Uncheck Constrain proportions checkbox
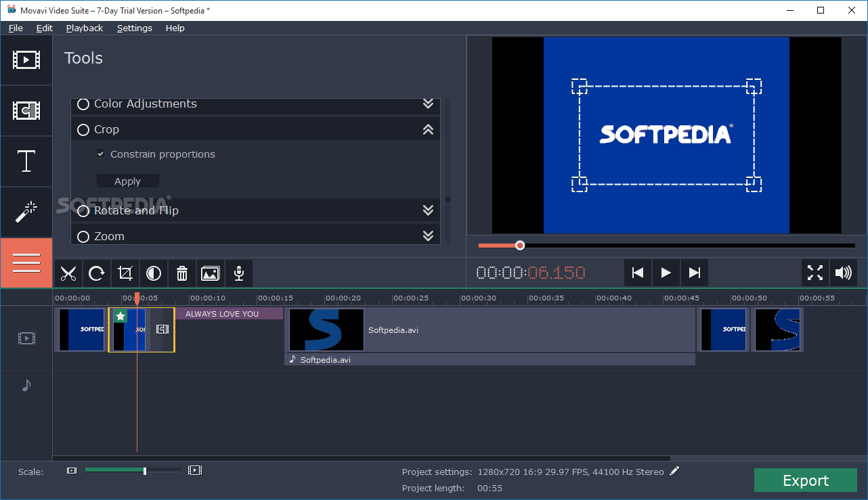The height and width of the screenshot is (500, 868). 101,154
